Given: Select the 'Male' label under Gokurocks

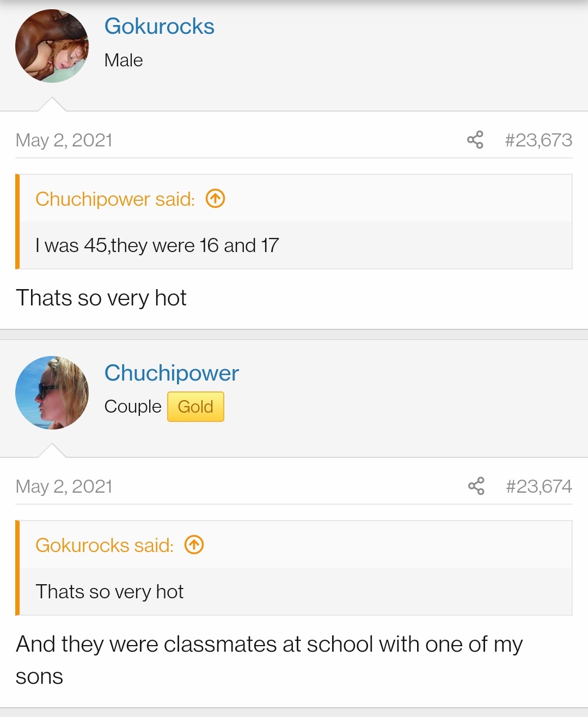Looking at the screenshot, I should [124, 60].
